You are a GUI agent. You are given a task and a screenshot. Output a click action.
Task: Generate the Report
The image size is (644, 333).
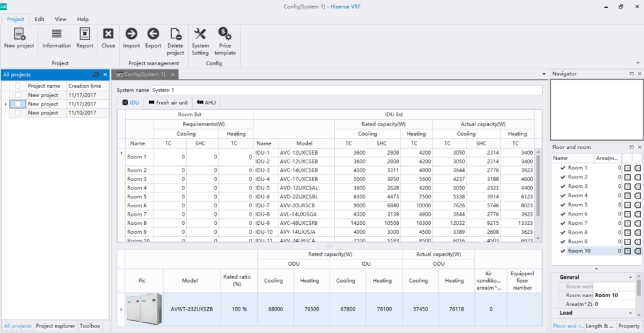click(x=85, y=34)
